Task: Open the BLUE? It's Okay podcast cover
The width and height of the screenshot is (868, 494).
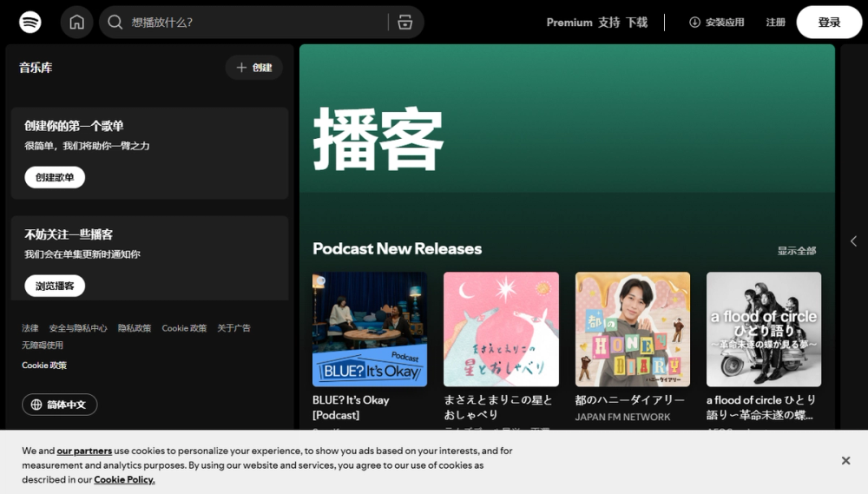Action: (x=370, y=329)
